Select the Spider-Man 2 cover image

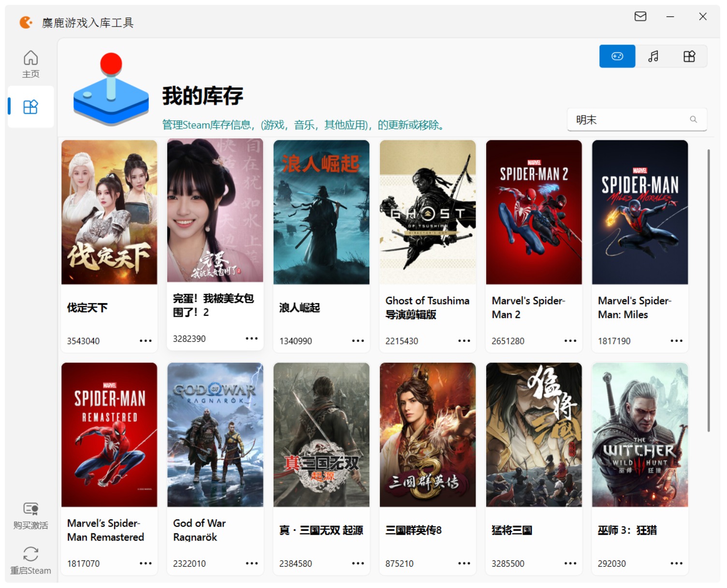534,212
